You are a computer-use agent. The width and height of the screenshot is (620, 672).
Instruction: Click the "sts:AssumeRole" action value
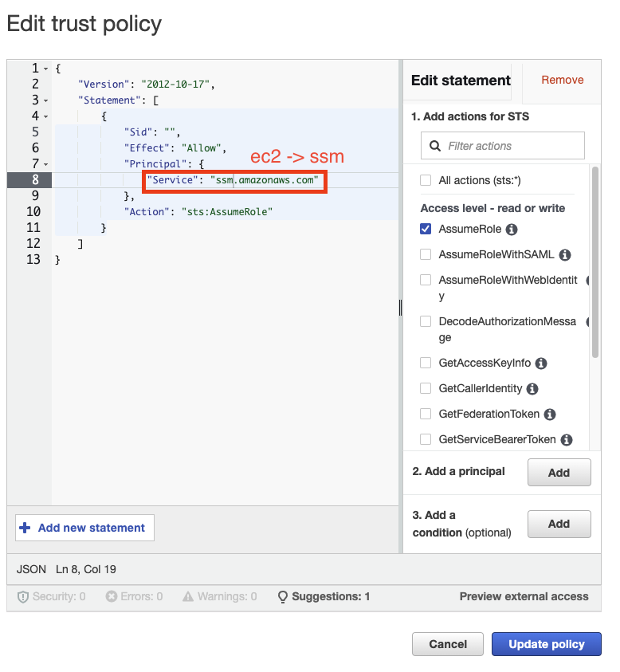tap(227, 212)
